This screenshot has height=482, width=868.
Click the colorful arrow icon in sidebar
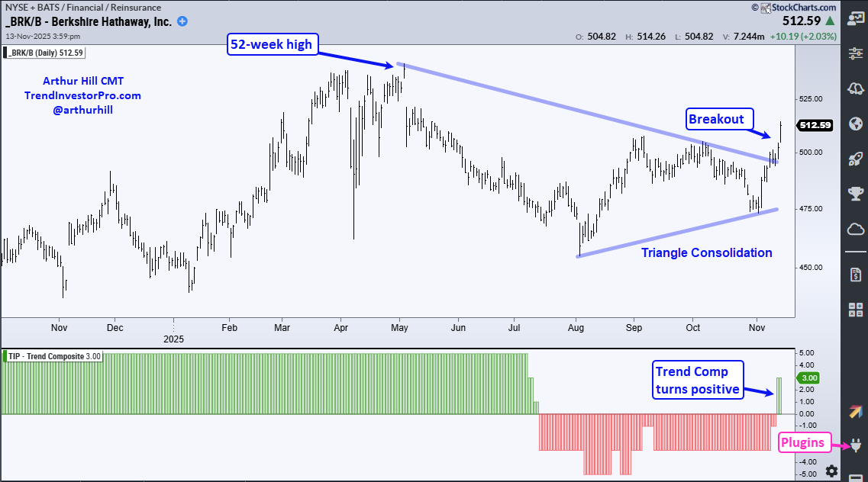pyautogui.click(x=855, y=411)
